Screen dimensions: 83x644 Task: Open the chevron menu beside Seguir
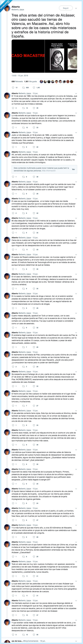click(76, 8)
